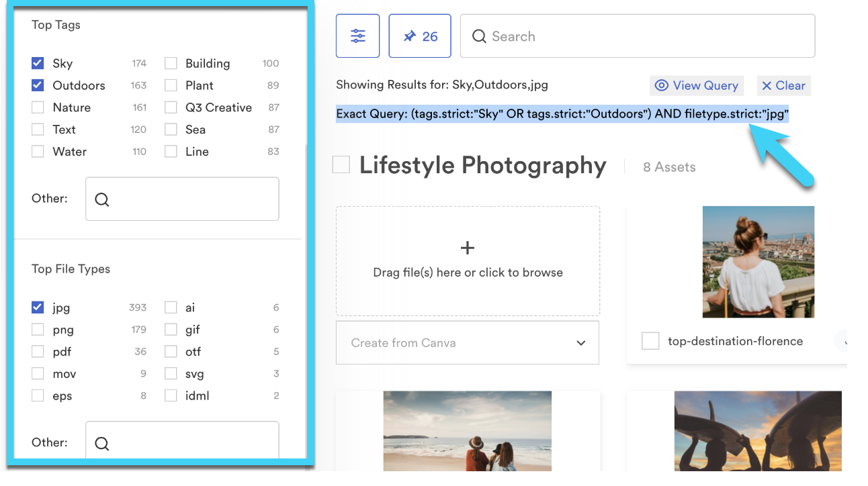Filter by eps file type
Image resolution: width=868 pixels, height=486 pixels.
click(x=38, y=396)
